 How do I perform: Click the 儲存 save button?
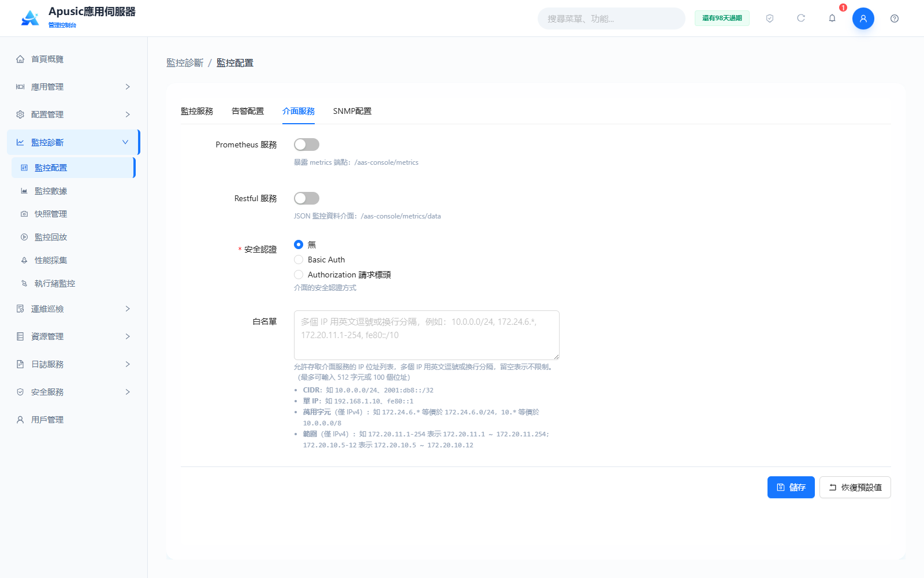point(791,487)
